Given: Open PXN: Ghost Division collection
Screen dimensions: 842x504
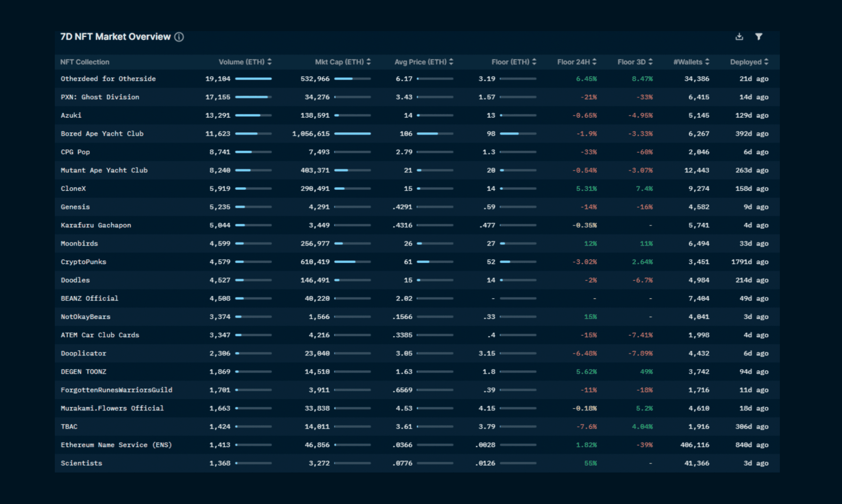Looking at the screenshot, I should click(x=100, y=97).
